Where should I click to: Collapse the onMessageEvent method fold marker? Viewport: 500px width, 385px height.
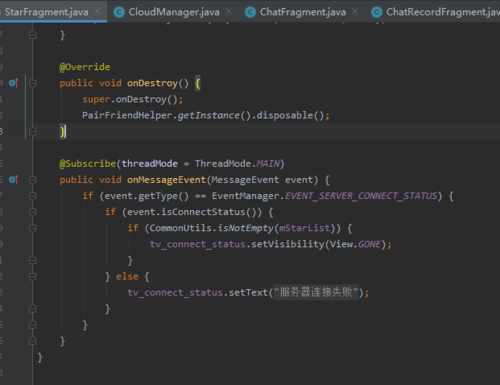(32, 180)
